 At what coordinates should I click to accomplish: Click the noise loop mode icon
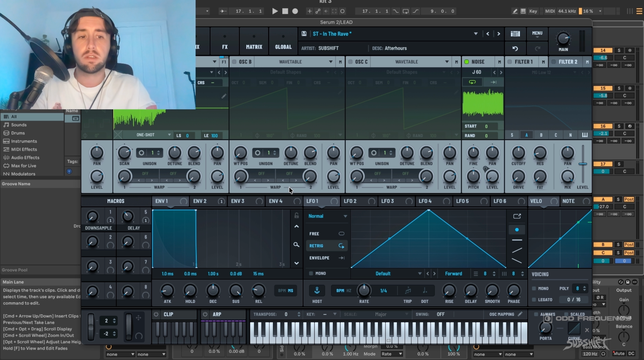[472, 82]
